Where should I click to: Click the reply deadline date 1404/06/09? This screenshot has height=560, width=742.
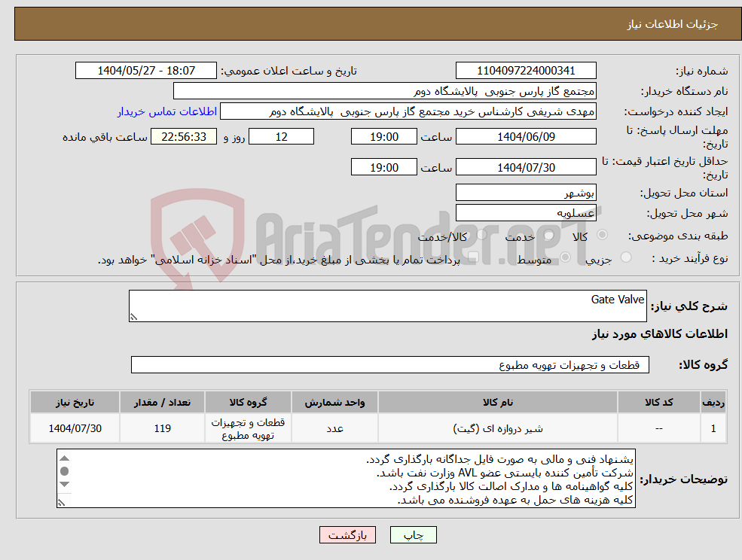coord(525,136)
